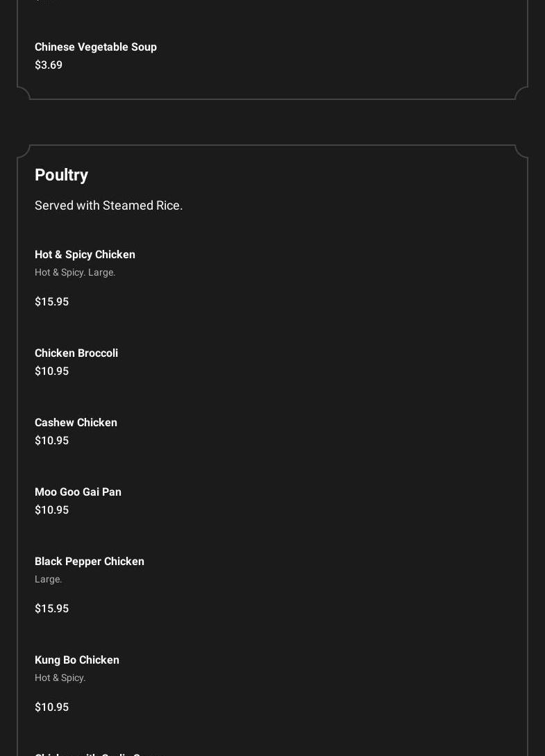Click the Cashew Chicken $10.95 price
This screenshot has height=756, width=545.
click(51, 440)
